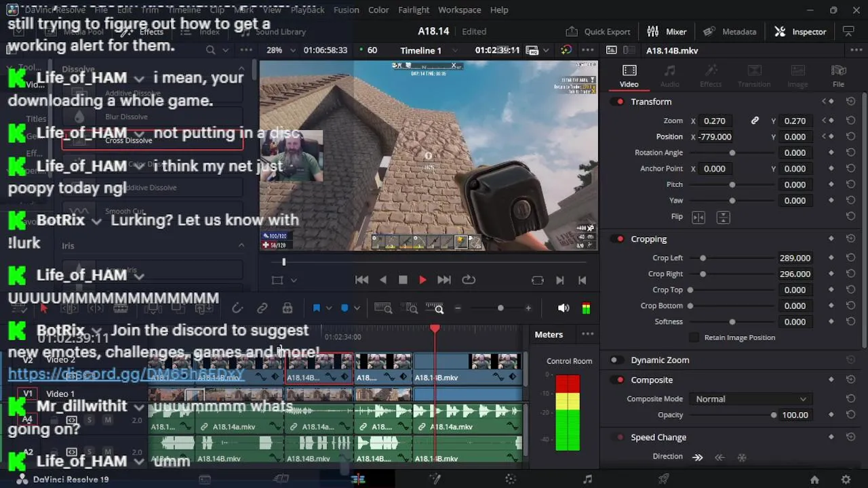Toggle bypass color grades icon
This screenshot has height=488, width=868.
[x=566, y=50]
